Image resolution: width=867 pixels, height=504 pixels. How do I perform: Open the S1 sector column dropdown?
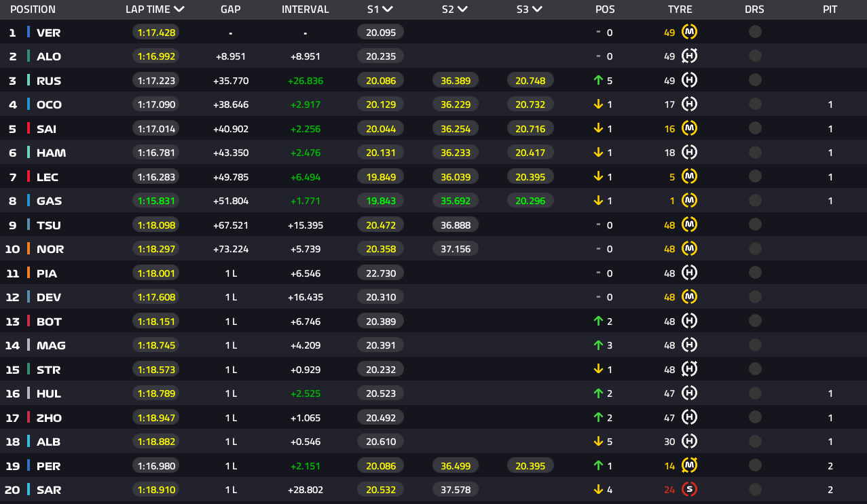[388, 9]
